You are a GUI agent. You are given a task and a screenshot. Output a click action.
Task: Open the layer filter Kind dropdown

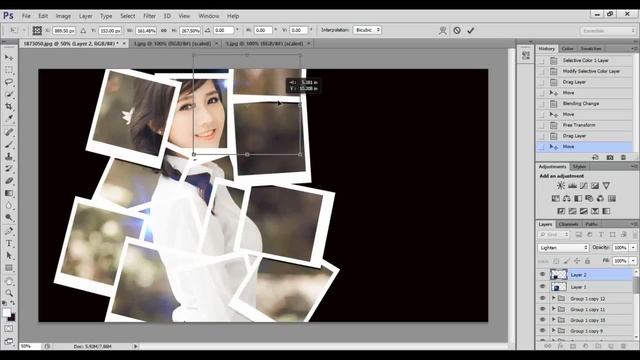(x=554, y=235)
